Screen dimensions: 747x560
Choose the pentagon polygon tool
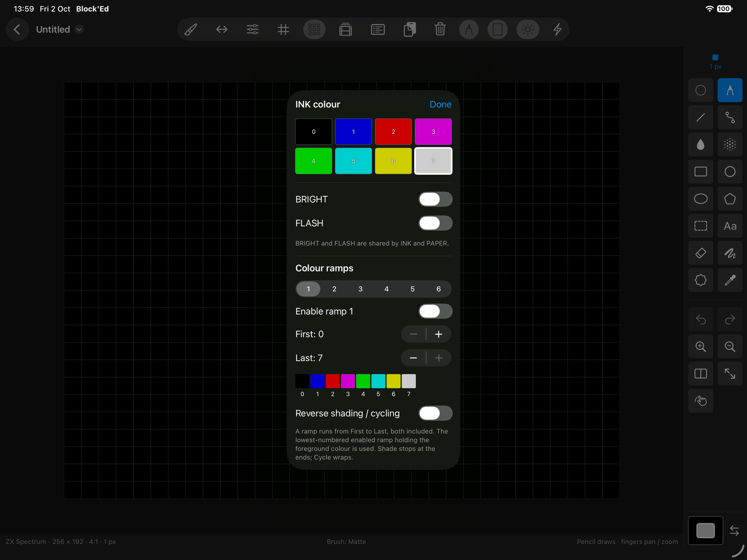click(730, 199)
